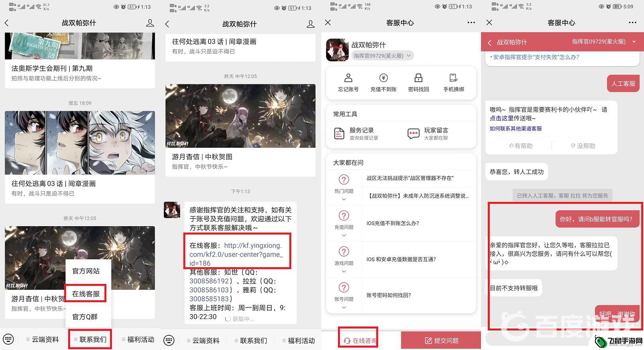Open 玩家留言 tool

pos(428,133)
